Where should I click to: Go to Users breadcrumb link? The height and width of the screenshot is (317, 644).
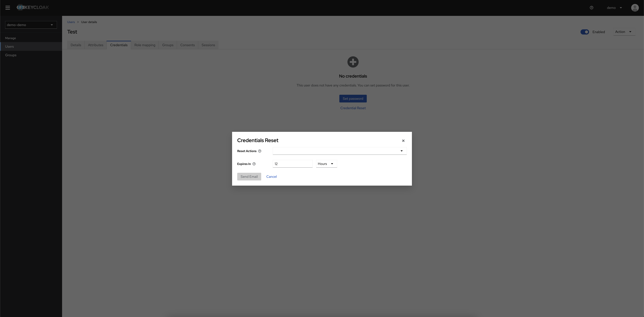(71, 22)
